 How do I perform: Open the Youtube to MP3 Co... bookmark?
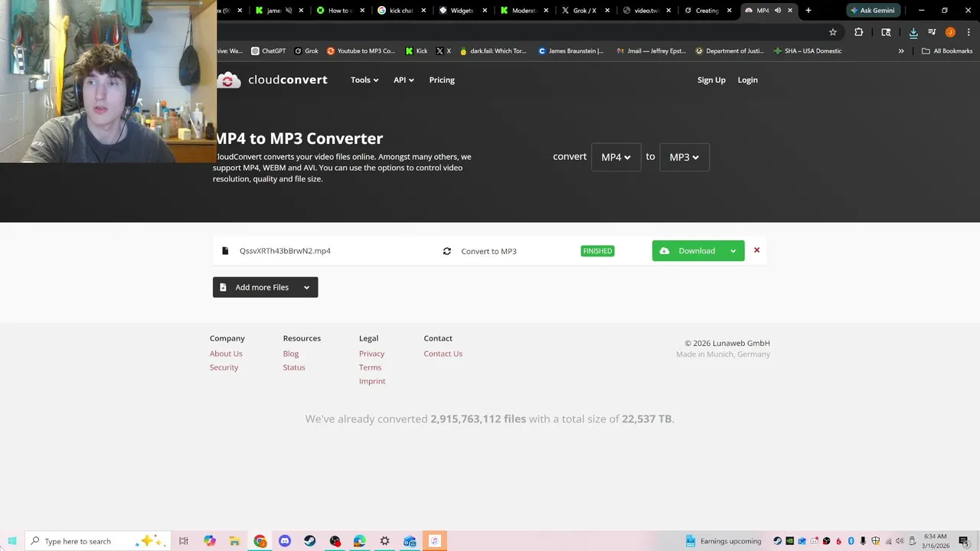pos(361,51)
